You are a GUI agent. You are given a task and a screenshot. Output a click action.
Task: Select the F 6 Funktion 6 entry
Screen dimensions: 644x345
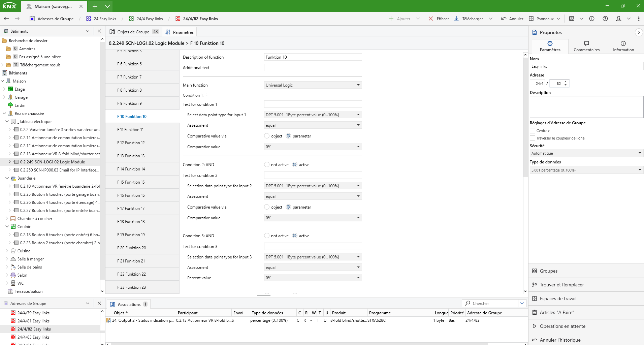click(x=142, y=64)
